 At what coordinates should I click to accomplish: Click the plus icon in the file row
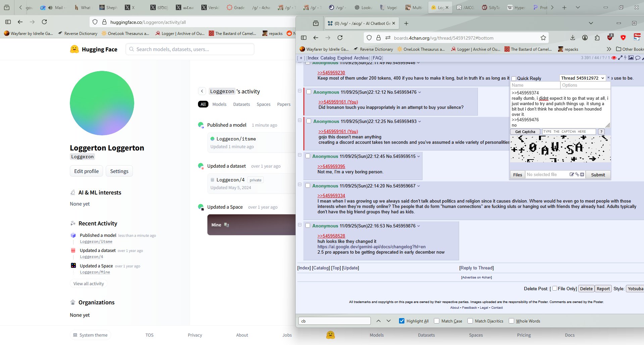[x=582, y=174]
